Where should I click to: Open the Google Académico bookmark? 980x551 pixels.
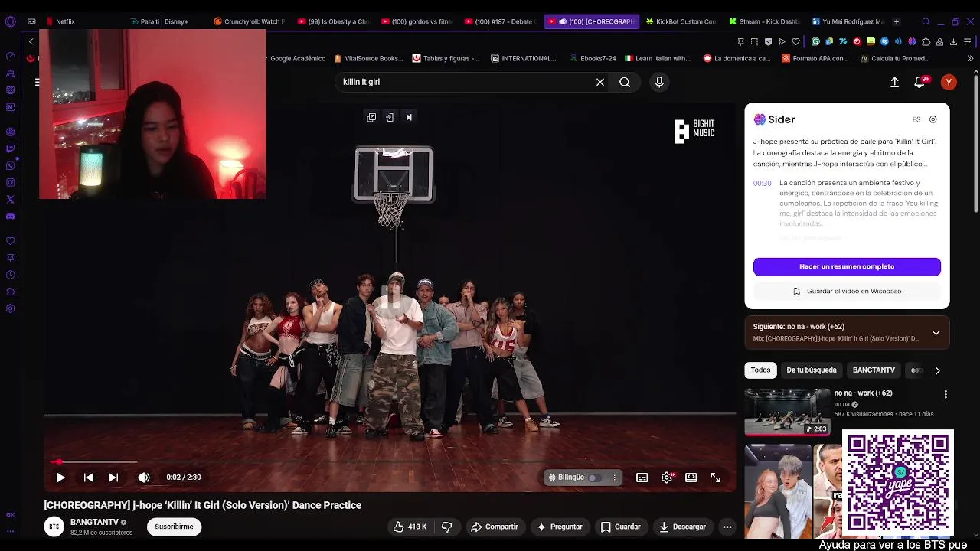(292, 58)
